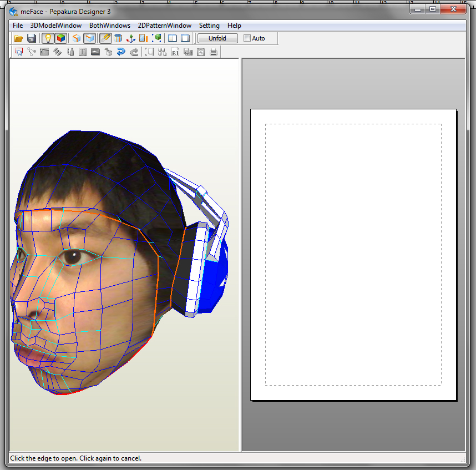Click the orange-edged cube icon

pos(77,38)
